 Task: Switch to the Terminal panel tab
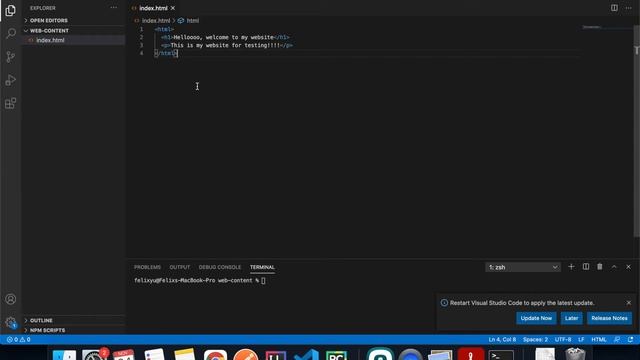[262, 267]
